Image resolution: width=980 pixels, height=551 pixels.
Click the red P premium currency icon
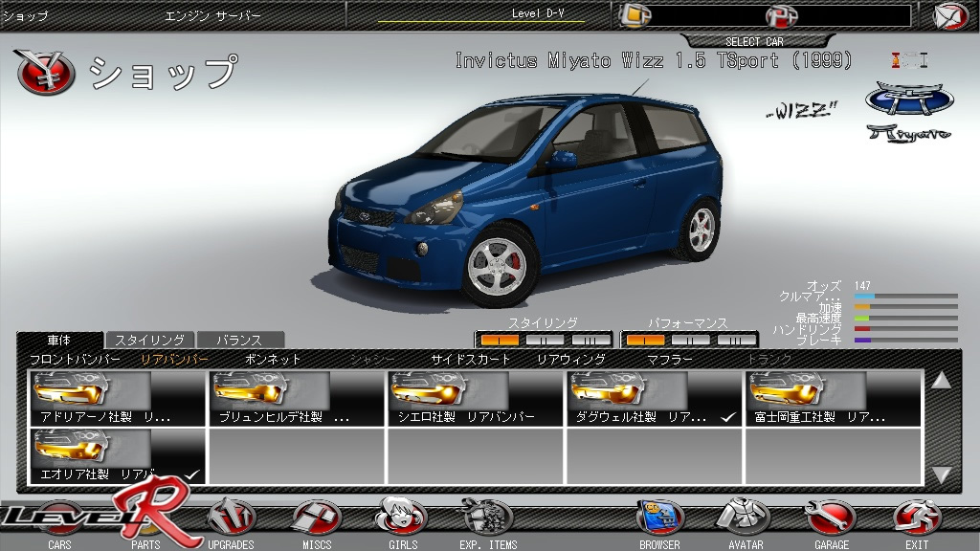(781, 15)
